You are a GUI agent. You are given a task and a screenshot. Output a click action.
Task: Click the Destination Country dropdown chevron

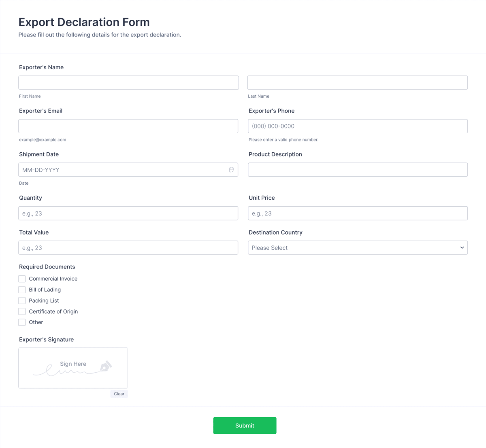462,247
